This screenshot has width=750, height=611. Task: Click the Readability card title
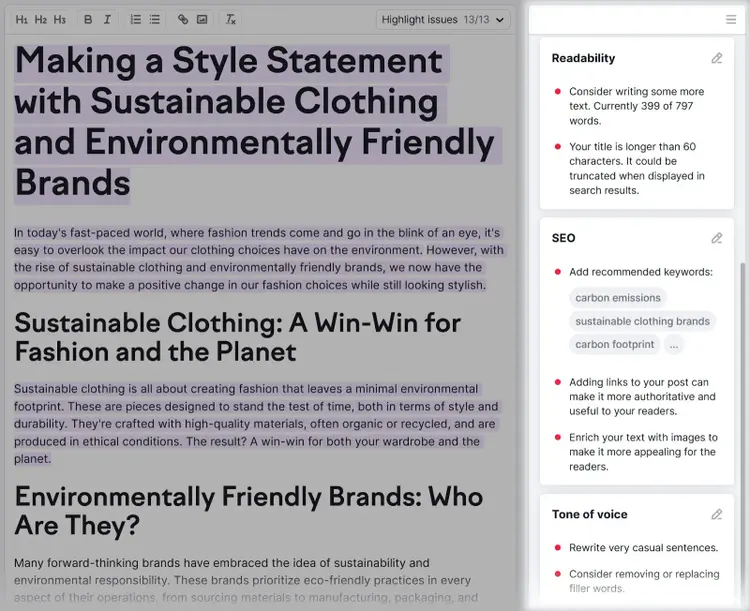pyautogui.click(x=583, y=58)
